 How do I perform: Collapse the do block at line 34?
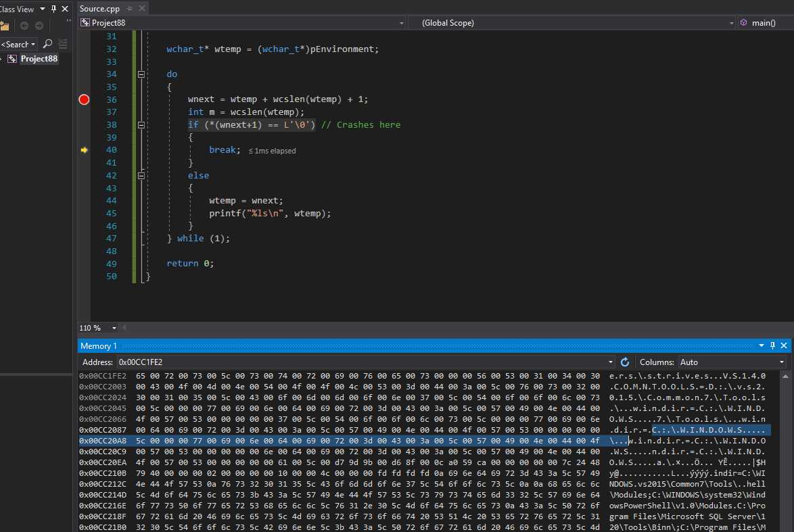(x=141, y=74)
